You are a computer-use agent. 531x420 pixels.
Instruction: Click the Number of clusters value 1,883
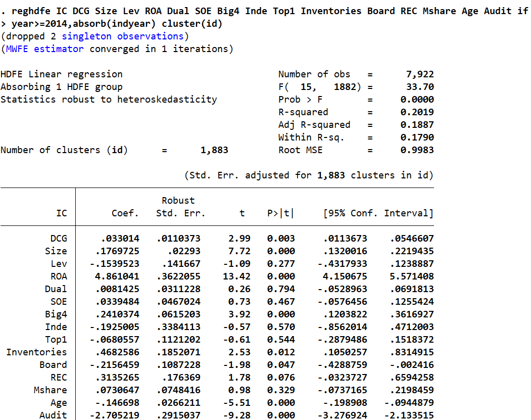pyautogui.click(x=214, y=150)
